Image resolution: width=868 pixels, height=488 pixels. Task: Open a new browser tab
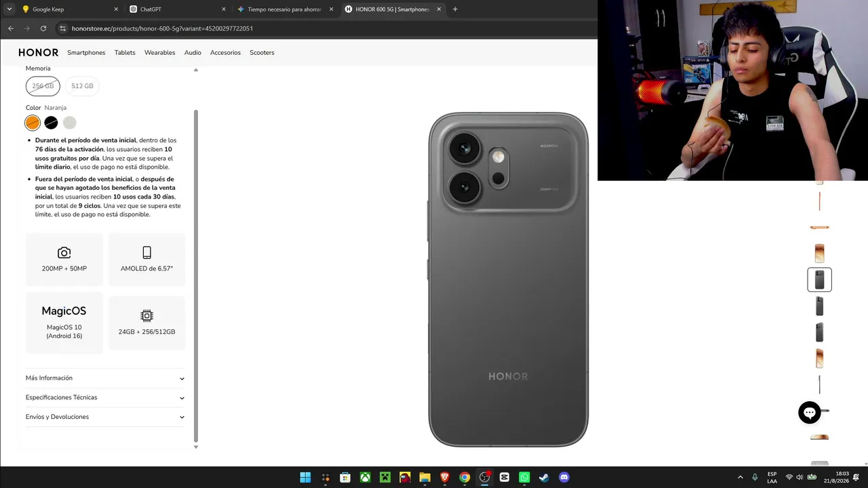coord(455,9)
